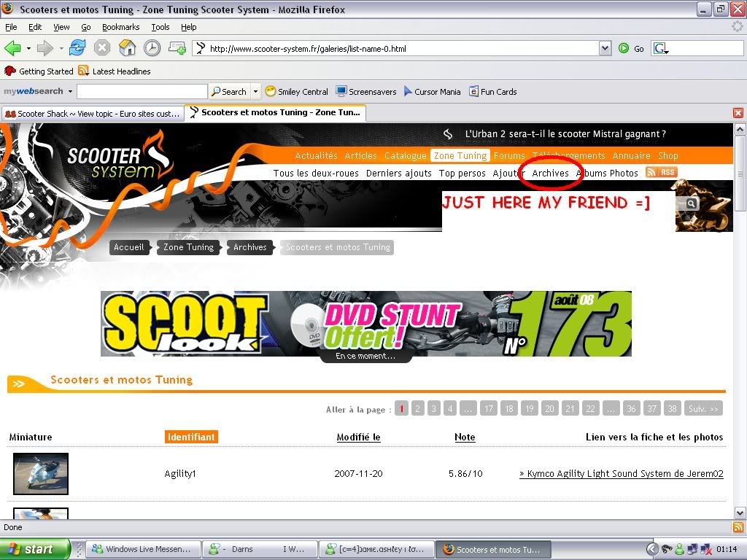The width and height of the screenshot is (747, 560).
Task: Click the Agility1 scooter thumbnail
Action: pos(41,474)
